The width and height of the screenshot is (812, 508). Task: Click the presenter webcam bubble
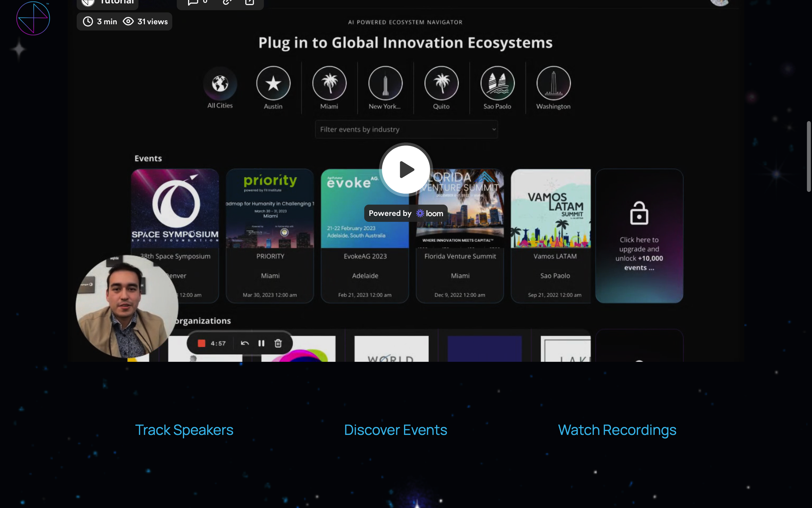click(x=127, y=306)
